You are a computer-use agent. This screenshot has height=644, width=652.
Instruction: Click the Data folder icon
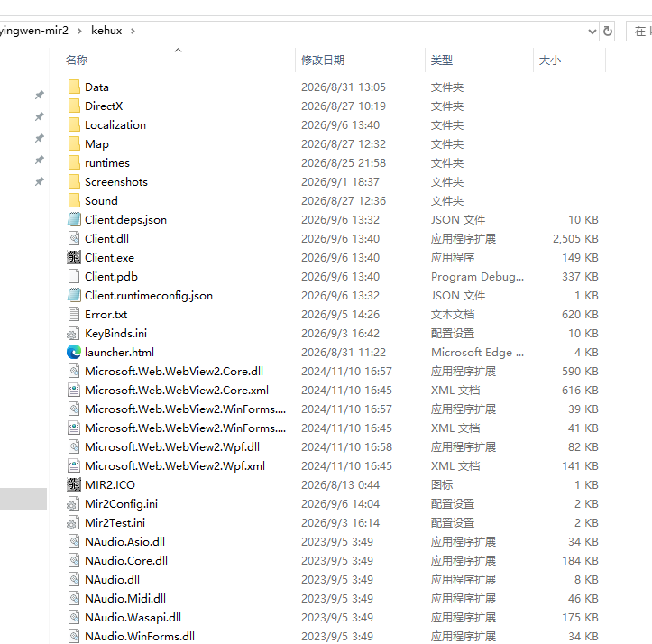[x=74, y=87]
